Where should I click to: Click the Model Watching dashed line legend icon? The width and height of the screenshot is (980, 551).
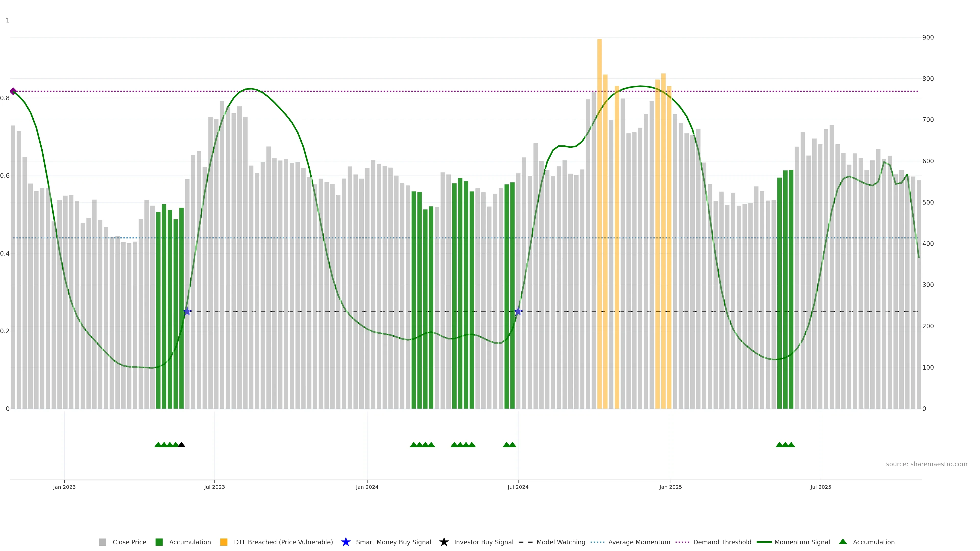[x=525, y=542]
